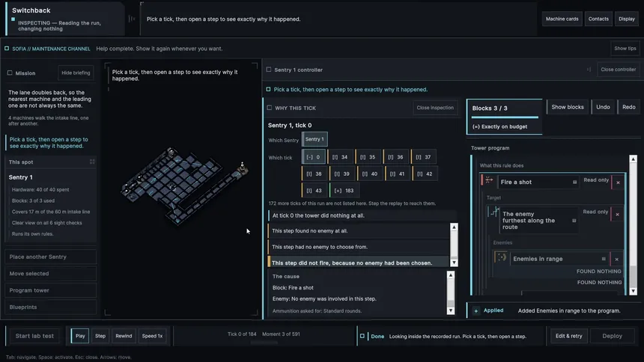This screenshot has height=362, width=644.
Task: Open the Fire a shot block menu handle
Action: click(574, 182)
